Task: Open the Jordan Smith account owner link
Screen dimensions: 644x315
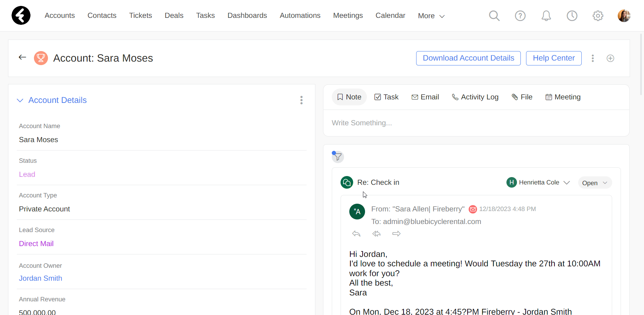Action: [41, 278]
